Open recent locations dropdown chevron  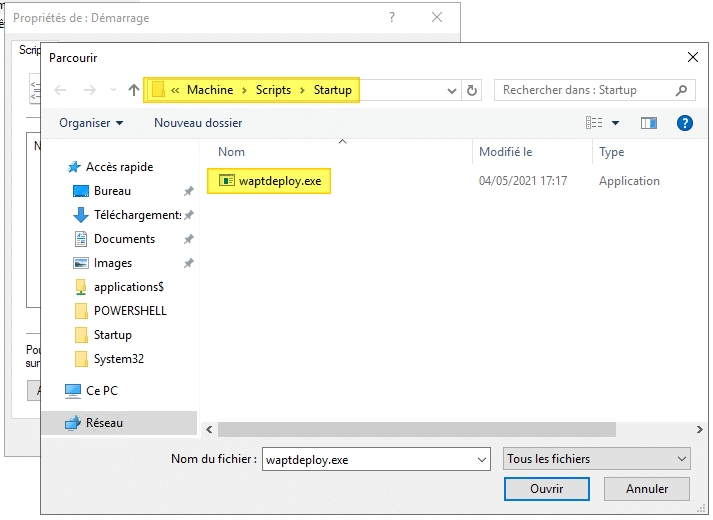pyautogui.click(x=113, y=90)
